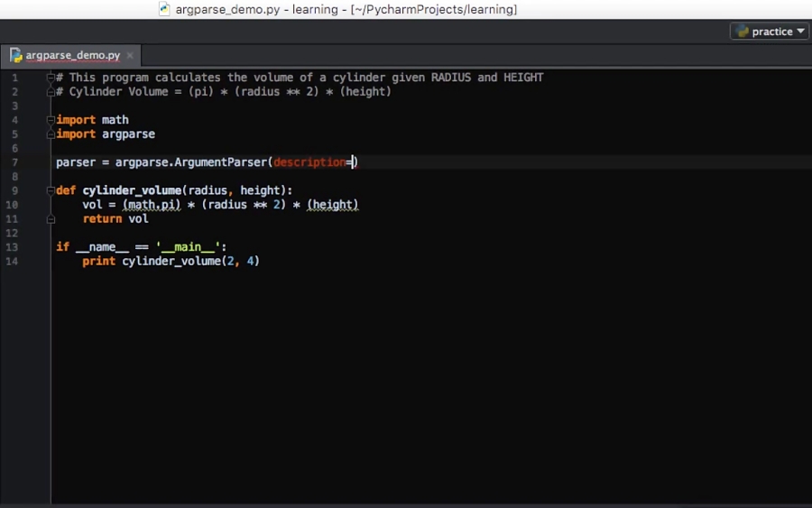This screenshot has height=508, width=812.
Task: Click the 'Cylinder Volume' comment on line 2
Action: (118, 92)
